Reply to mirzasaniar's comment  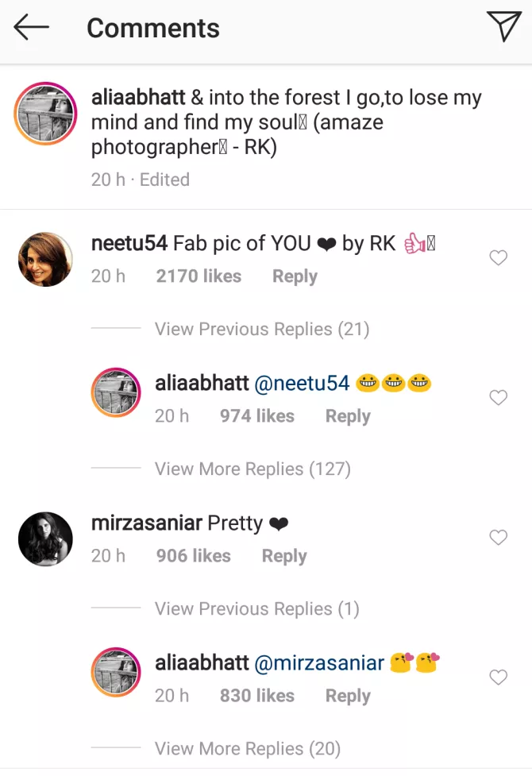pyautogui.click(x=283, y=555)
